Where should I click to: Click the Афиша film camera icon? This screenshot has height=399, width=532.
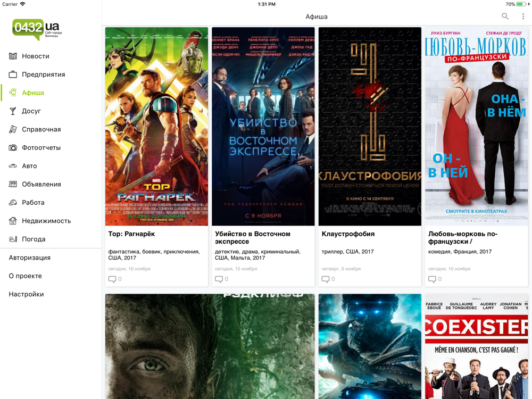coord(13,93)
